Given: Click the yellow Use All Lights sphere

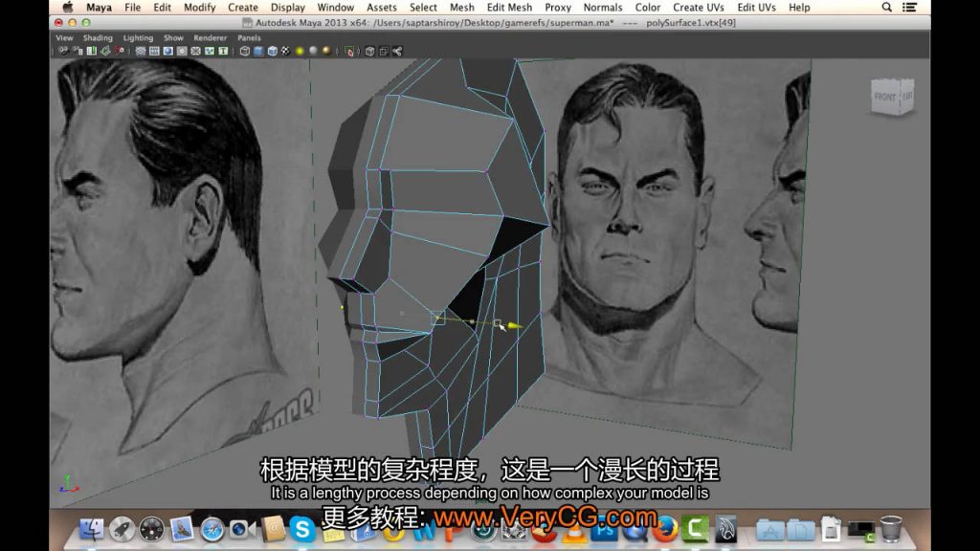Looking at the screenshot, I should [x=300, y=52].
